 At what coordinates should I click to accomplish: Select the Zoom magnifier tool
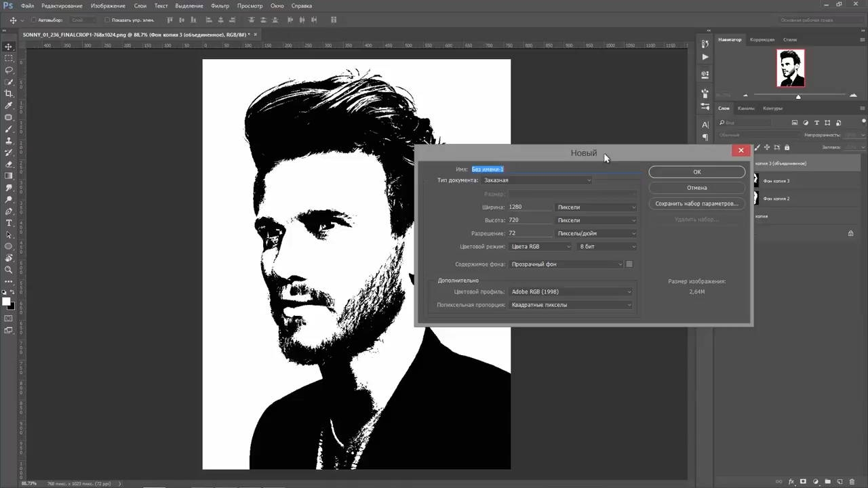(9, 270)
